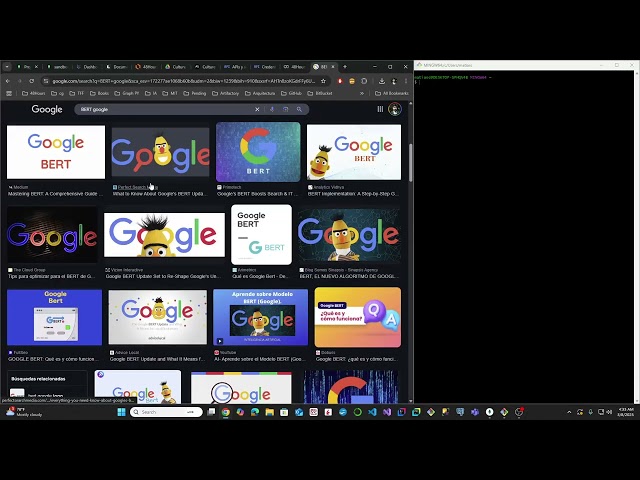
Task: Open Microsoft Teams from the taskbar
Action: [x=475, y=412]
